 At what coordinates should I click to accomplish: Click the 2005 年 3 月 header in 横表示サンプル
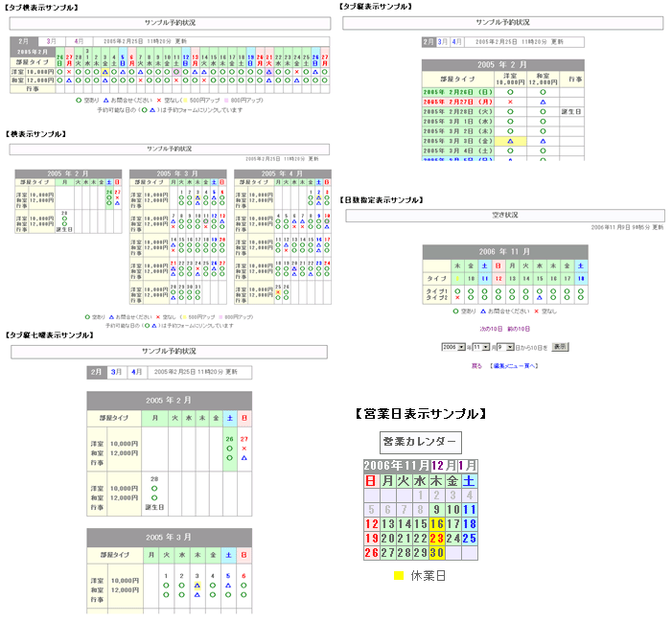(178, 173)
